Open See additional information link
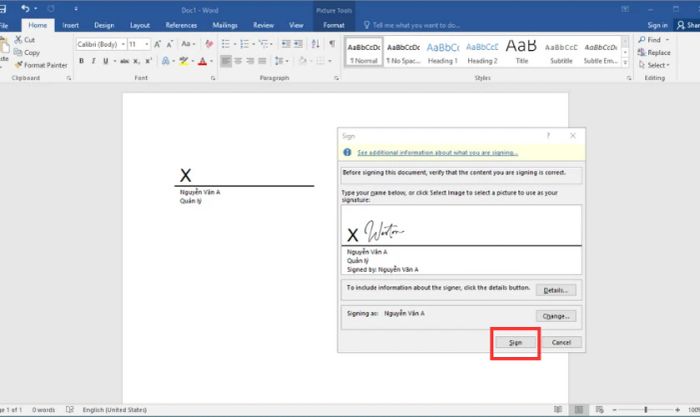 click(x=438, y=153)
